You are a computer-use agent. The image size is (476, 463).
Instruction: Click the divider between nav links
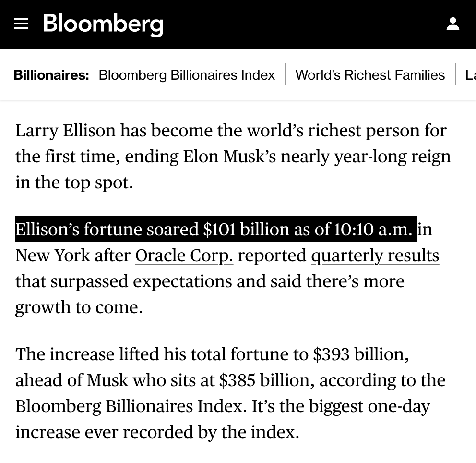286,74
